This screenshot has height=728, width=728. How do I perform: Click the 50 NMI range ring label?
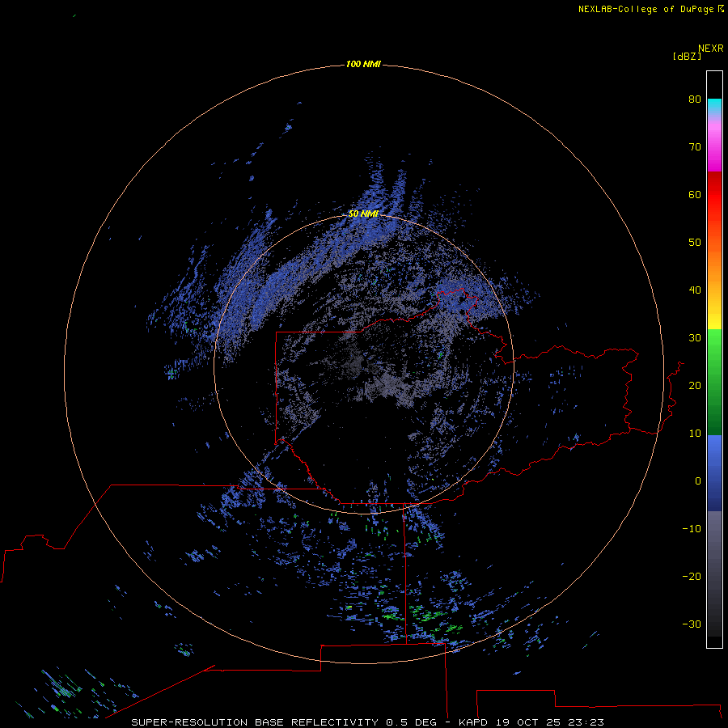coord(363,214)
